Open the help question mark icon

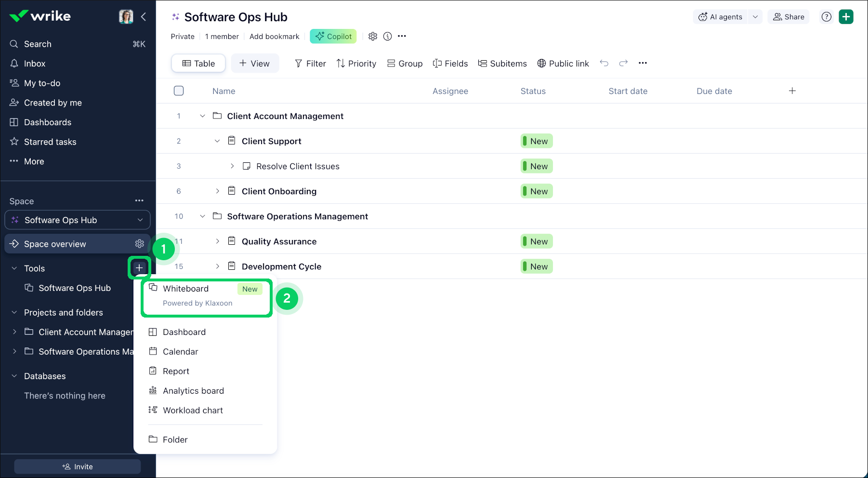pyautogui.click(x=826, y=17)
